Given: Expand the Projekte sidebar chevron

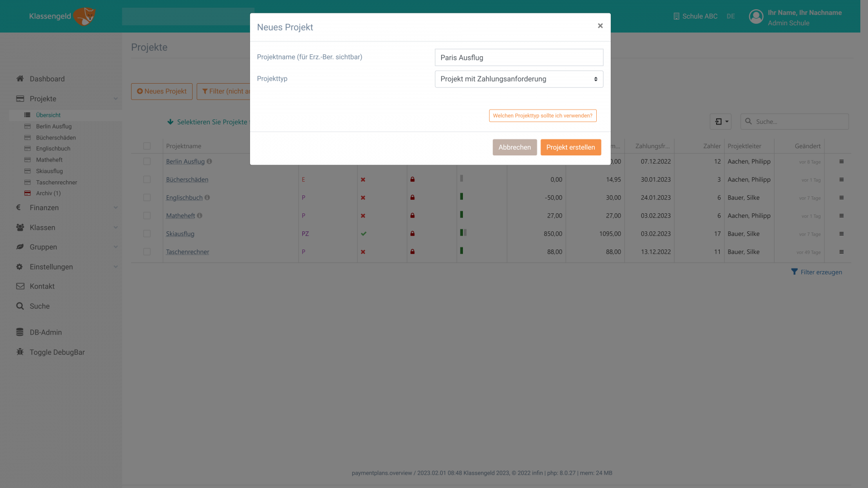Looking at the screenshot, I should click(x=116, y=99).
